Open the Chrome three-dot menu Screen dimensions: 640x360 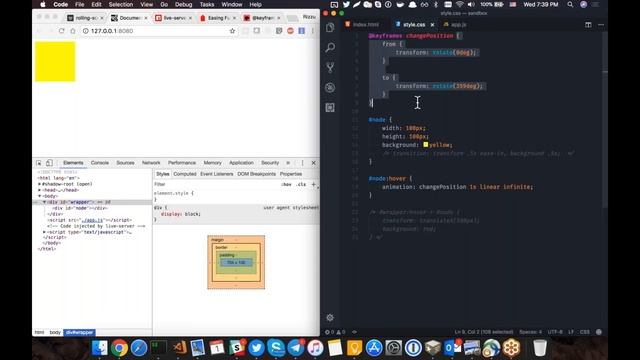[313, 31]
